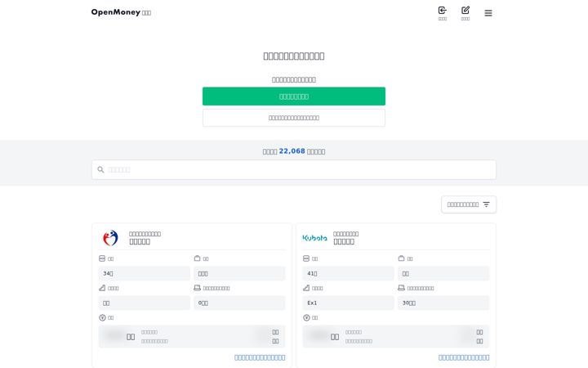Click the white outlined button below green button

tap(294, 118)
